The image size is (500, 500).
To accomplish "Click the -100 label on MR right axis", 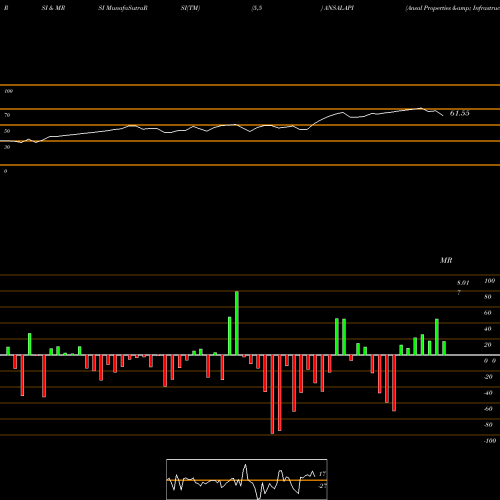I will (x=490, y=441).
